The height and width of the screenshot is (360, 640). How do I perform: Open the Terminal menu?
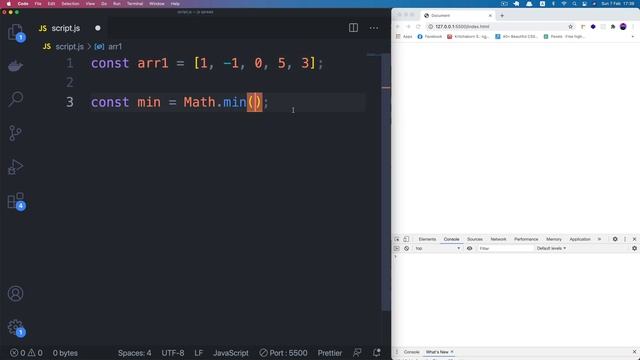[135, 4]
